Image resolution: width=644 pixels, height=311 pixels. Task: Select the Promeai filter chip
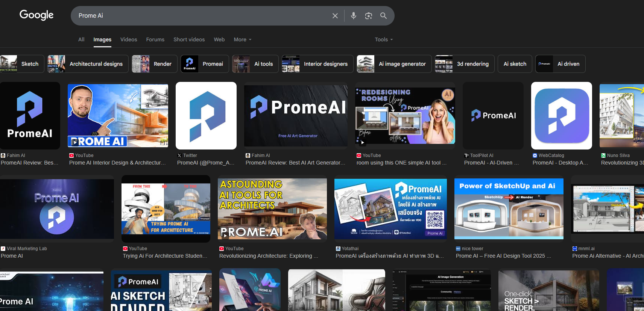pyautogui.click(x=205, y=64)
